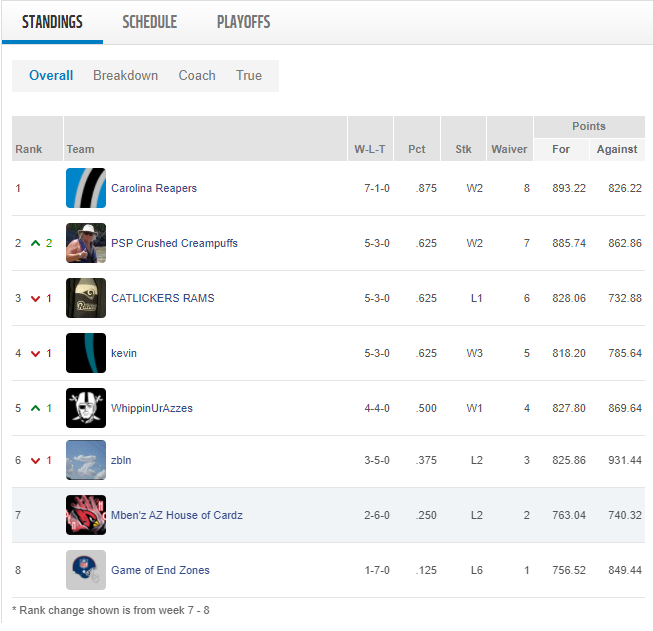653x631 pixels.
Task: Open the Playoffs tab
Action: click(x=243, y=22)
